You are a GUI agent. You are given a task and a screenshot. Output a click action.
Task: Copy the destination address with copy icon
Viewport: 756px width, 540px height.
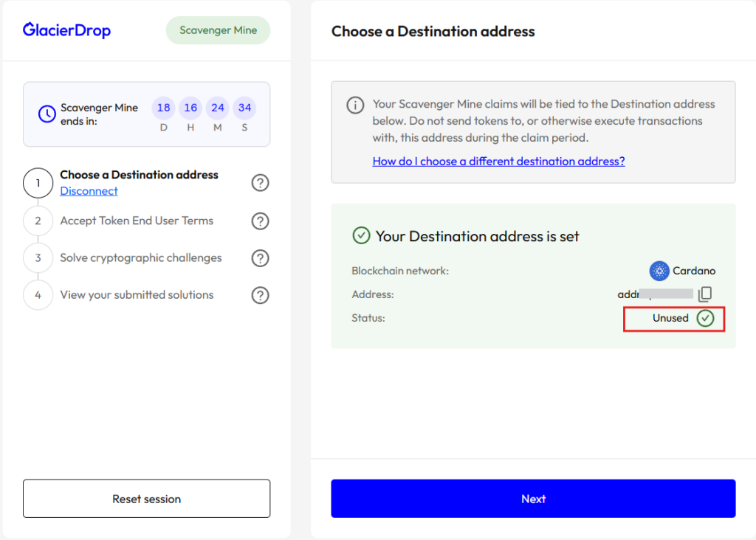click(x=705, y=294)
